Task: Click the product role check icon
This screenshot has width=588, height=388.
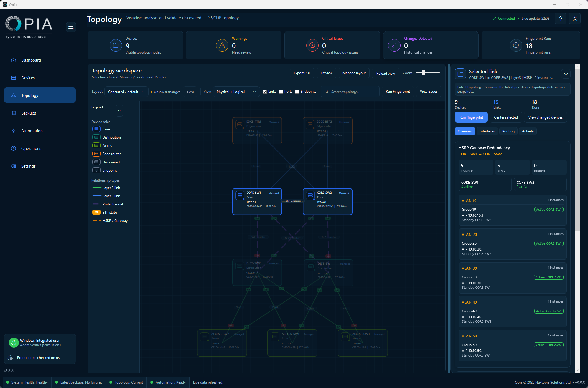Action: (10, 358)
